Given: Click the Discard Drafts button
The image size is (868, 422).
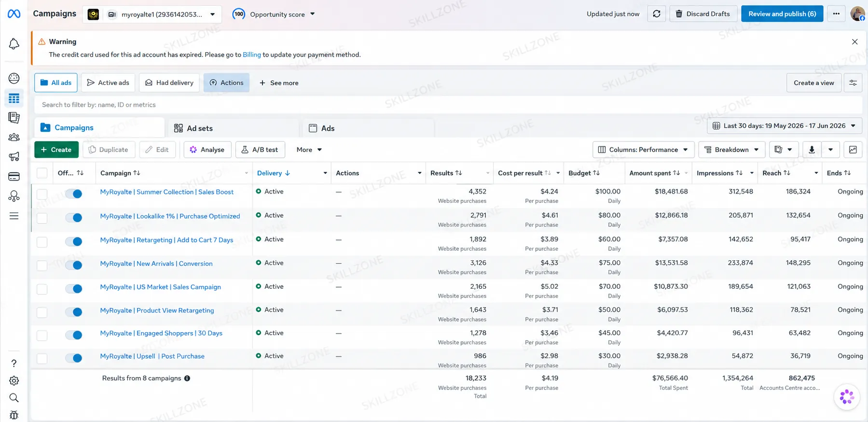Looking at the screenshot, I should point(703,14).
